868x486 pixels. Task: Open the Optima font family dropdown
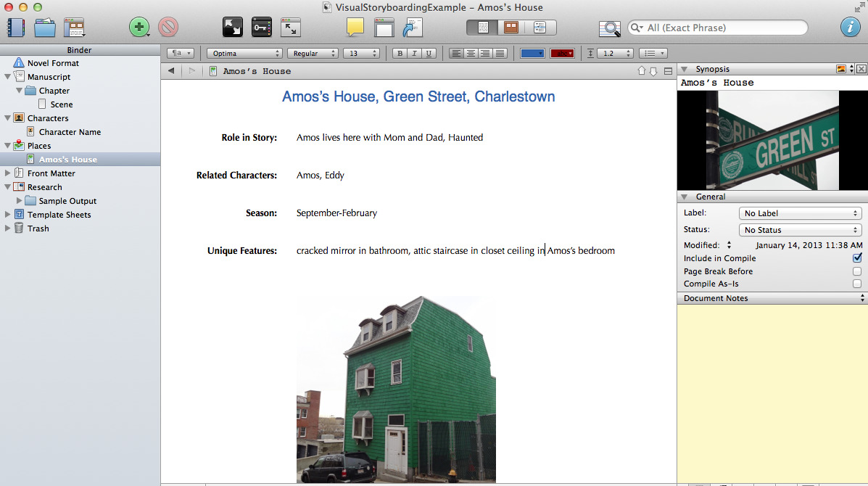[244, 54]
